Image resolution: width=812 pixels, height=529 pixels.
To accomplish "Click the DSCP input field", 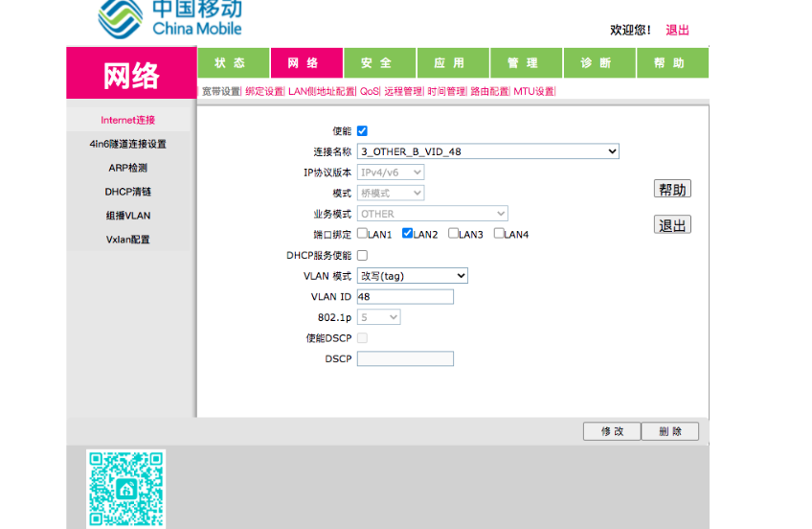I will pyautogui.click(x=405, y=358).
